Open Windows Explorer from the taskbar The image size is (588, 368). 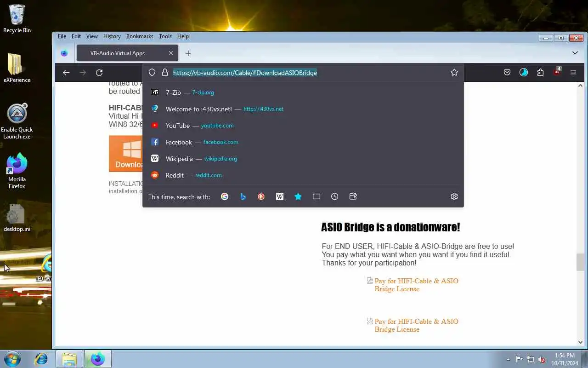pos(69,359)
